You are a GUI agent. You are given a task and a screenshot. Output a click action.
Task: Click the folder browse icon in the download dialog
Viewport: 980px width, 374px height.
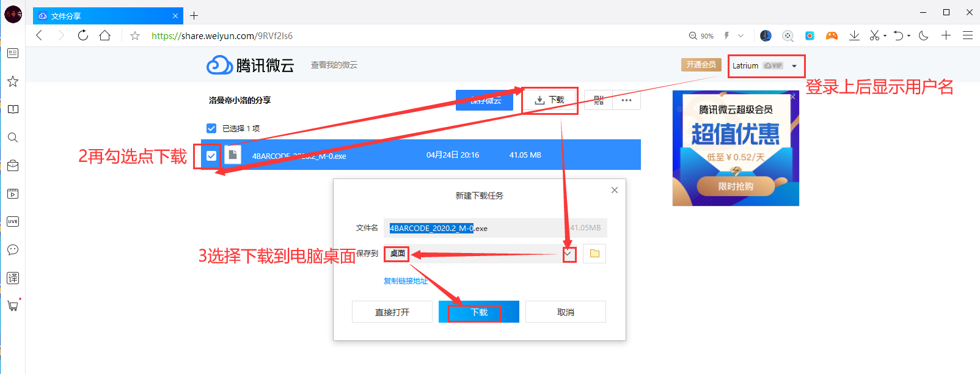(x=594, y=253)
